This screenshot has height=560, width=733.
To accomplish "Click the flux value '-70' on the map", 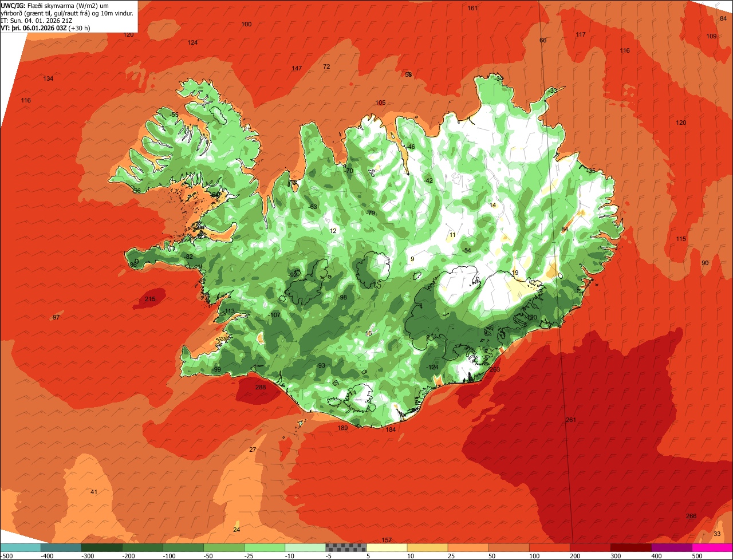I will (x=349, y=171).
